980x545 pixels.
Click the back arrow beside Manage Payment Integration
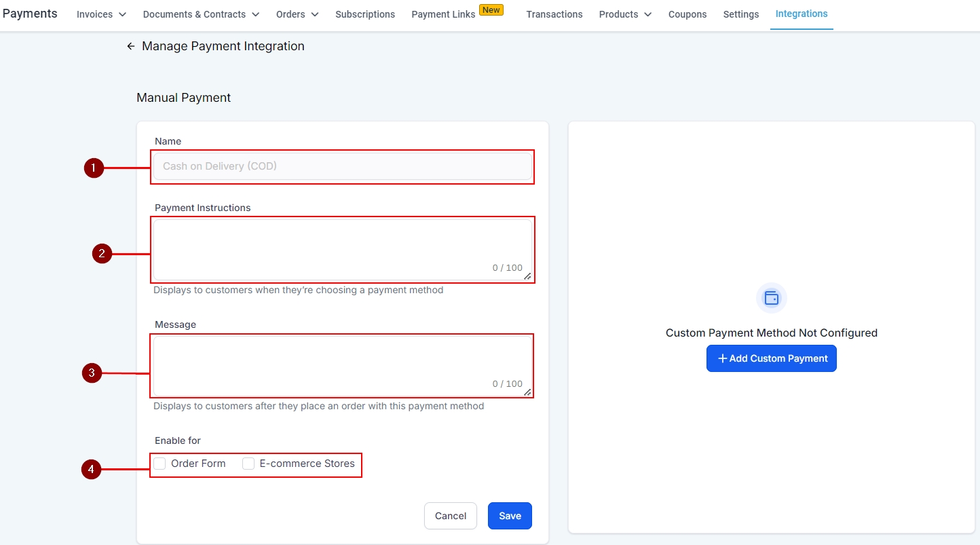click(131, 46)
